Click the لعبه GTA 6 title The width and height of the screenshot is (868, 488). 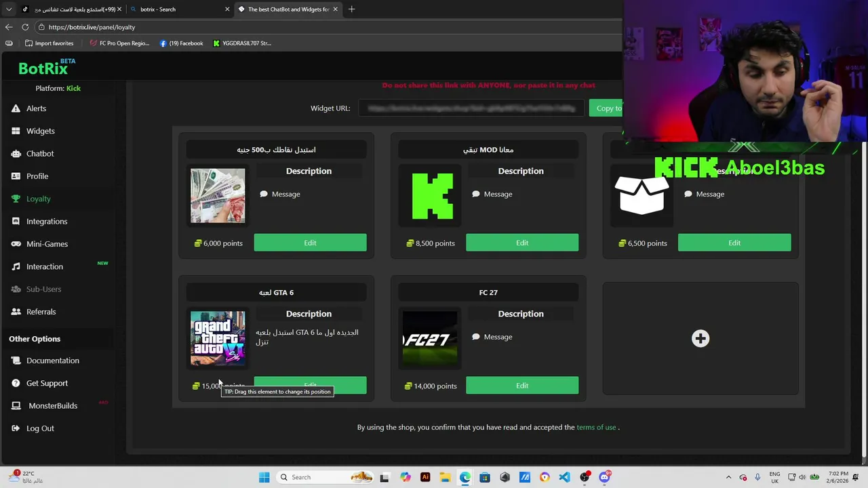point(276,293)
